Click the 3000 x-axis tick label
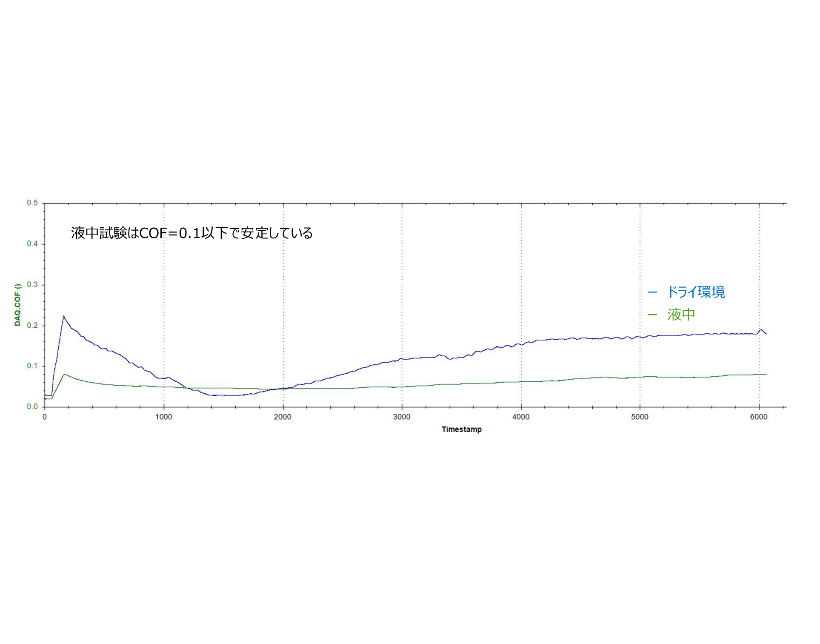Screen dimensions: 820x644 [402, 417]
